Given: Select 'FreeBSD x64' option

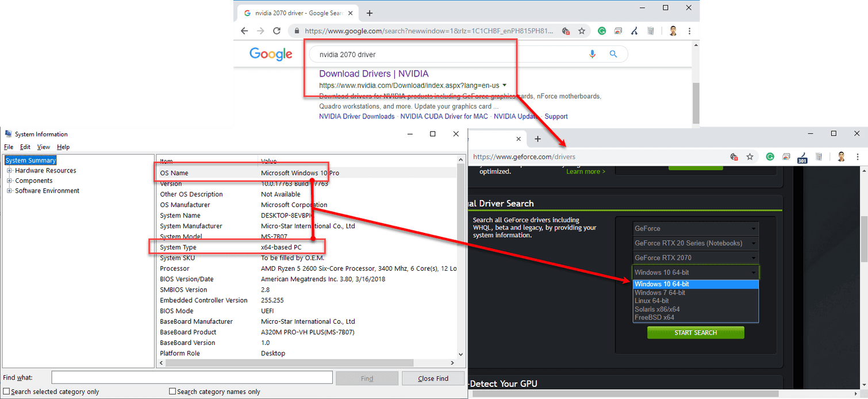Looking at the screenshot, I should 696,317.
